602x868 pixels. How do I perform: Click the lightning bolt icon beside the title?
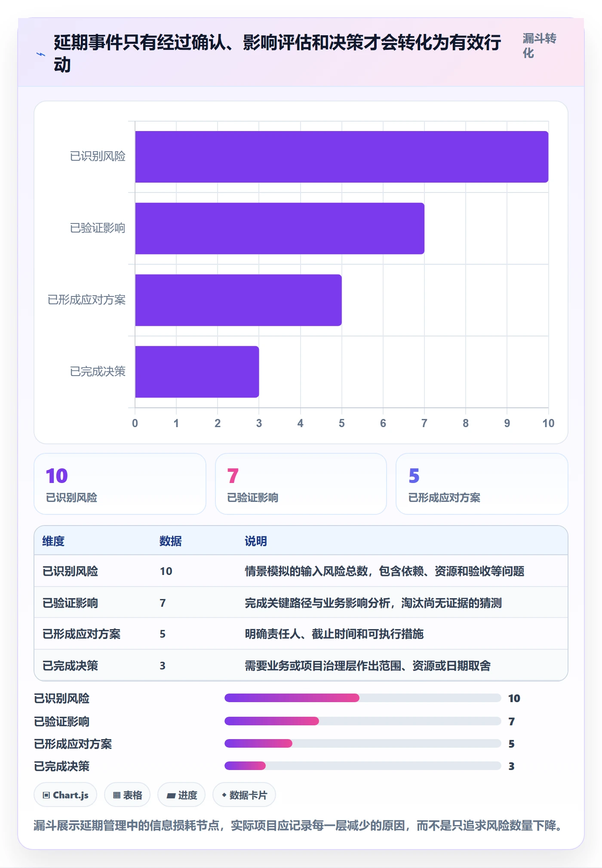coord(41,54)
